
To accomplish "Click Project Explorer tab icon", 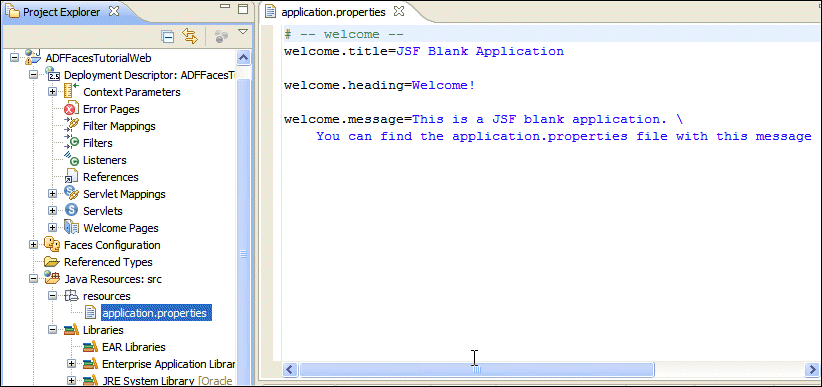I will coord(13,12).
